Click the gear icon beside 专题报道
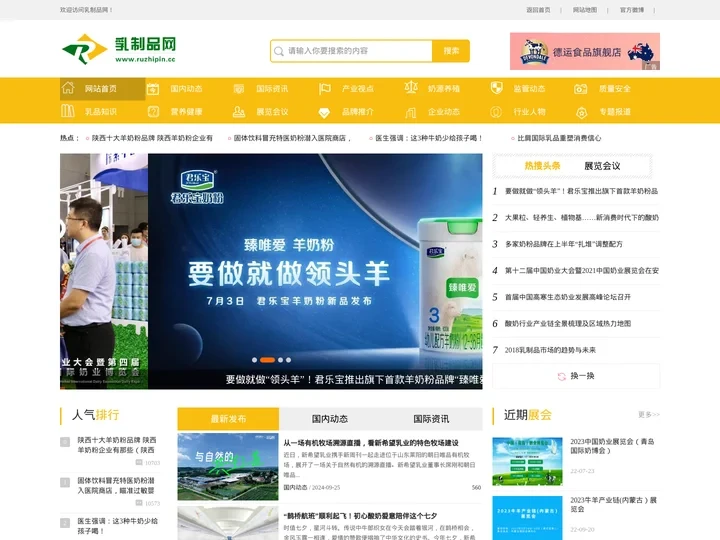720x540 pixels. 581,112
